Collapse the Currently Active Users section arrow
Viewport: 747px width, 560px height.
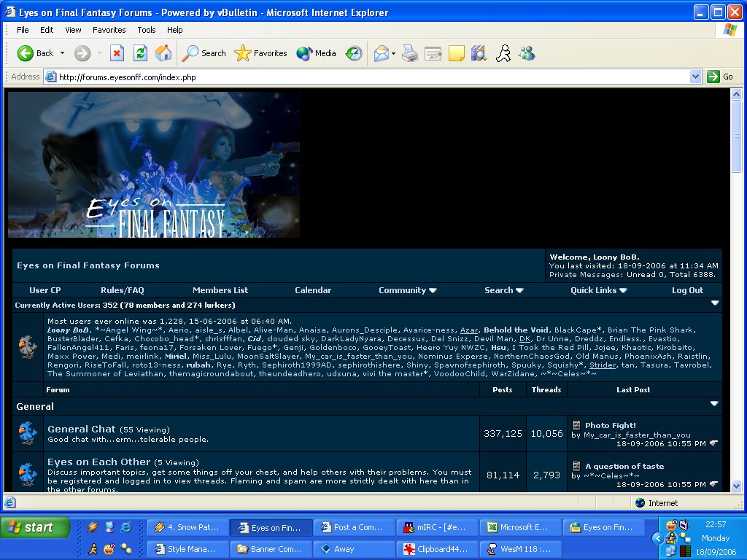tap(715, 303)
